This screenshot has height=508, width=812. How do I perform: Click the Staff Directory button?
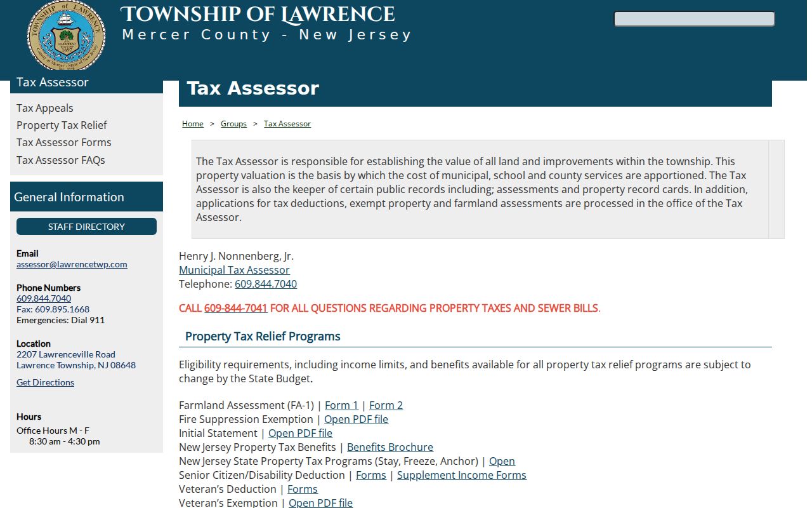tap(86, 227)
